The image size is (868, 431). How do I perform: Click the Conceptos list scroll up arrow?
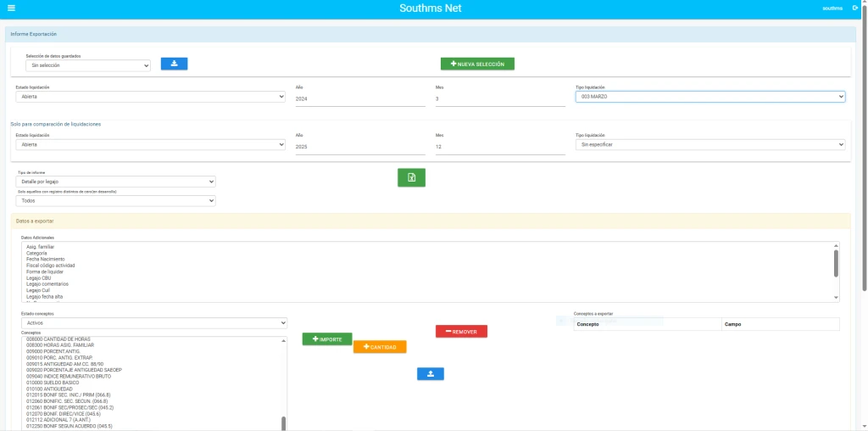pyautogui.click(x=284, y=341)
